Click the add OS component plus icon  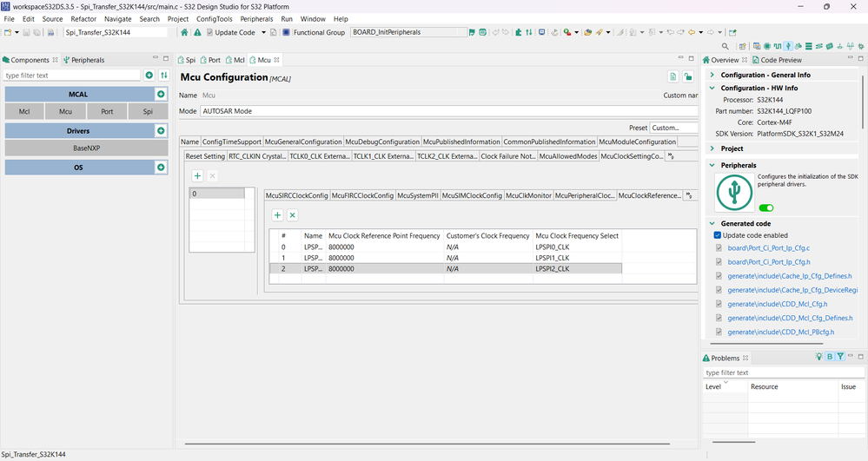pyautogui.click(x=161, y=168)
